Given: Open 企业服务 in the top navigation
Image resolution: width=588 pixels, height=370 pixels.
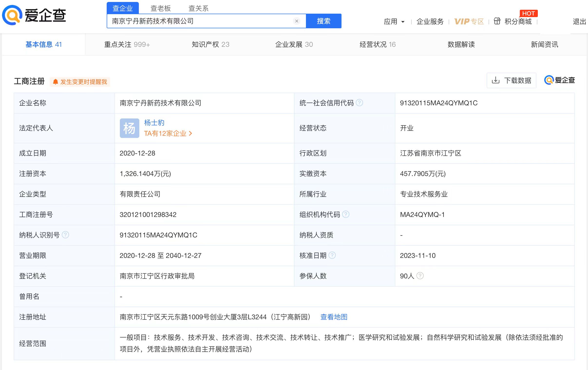Looking at the screenshot, I should pyautogui.click(x=430, y=21).
